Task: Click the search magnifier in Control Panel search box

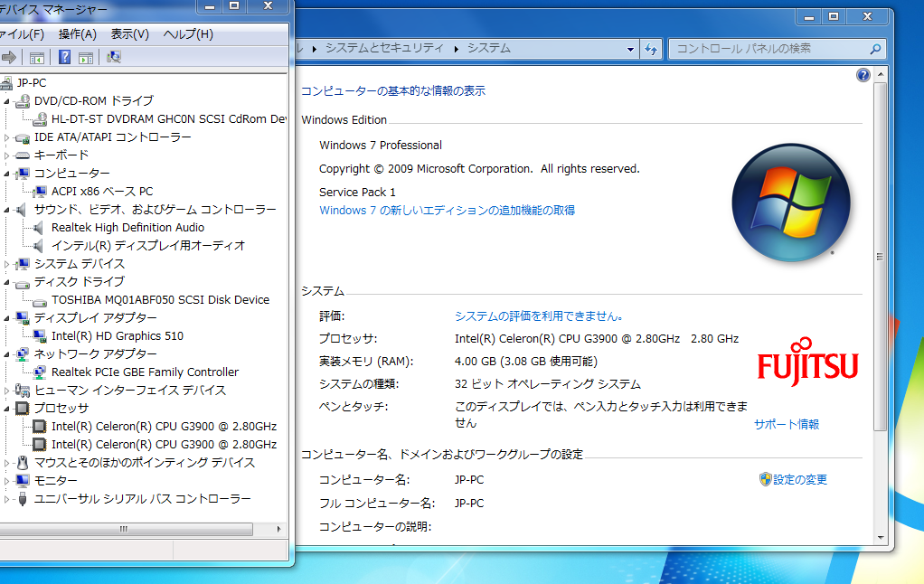Action: 872,48
